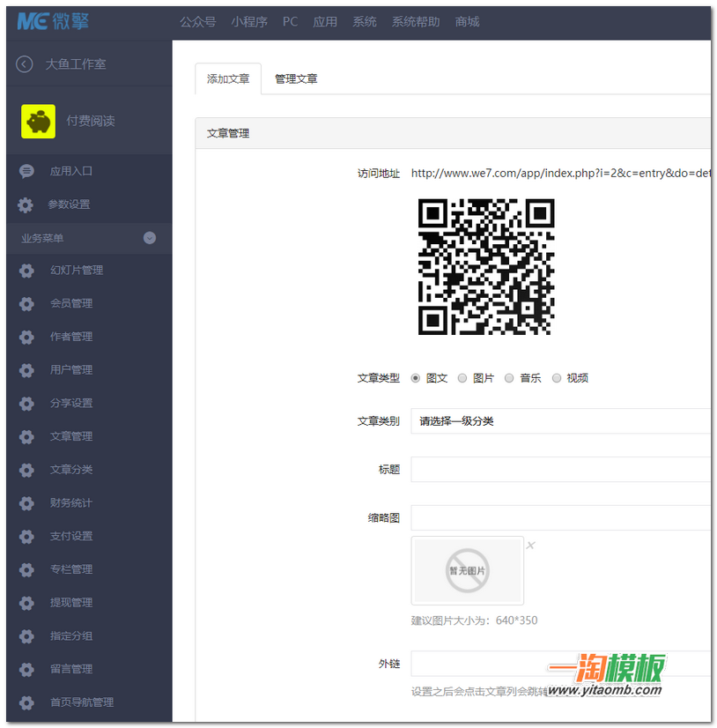Select the 视频 article type radio button
The height and width of the screenshot is (728, 717).
(557, 378)
